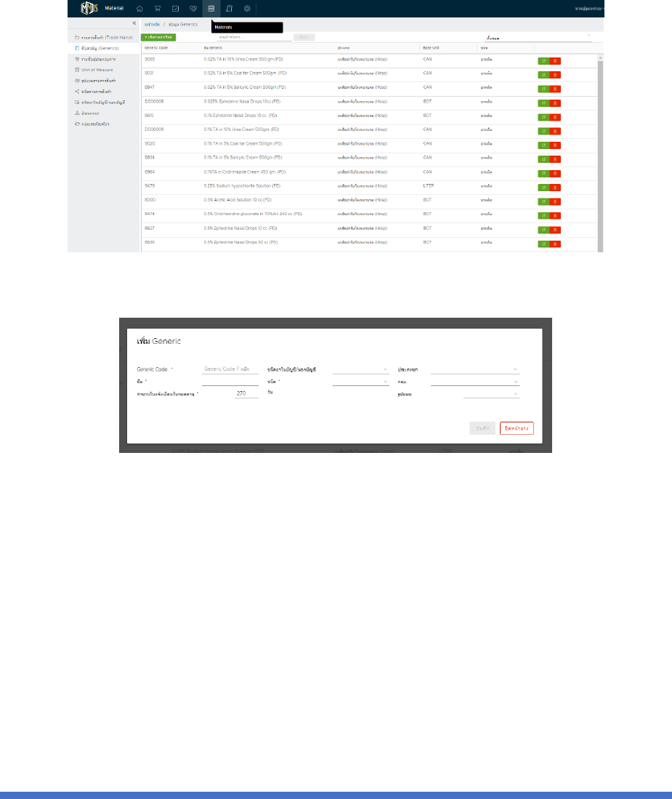Open the settings gear icon in top bar
Viewport: 672px width, 799px height.
coord(247,9)
